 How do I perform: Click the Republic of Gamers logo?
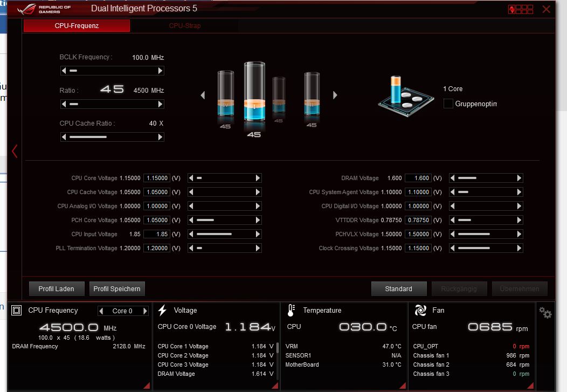click(44, 9)
